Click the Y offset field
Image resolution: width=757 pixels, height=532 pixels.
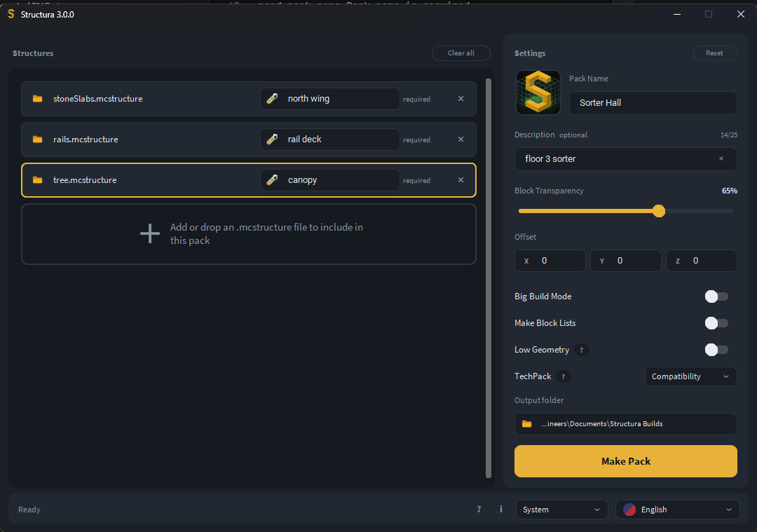tap(626, 261)
